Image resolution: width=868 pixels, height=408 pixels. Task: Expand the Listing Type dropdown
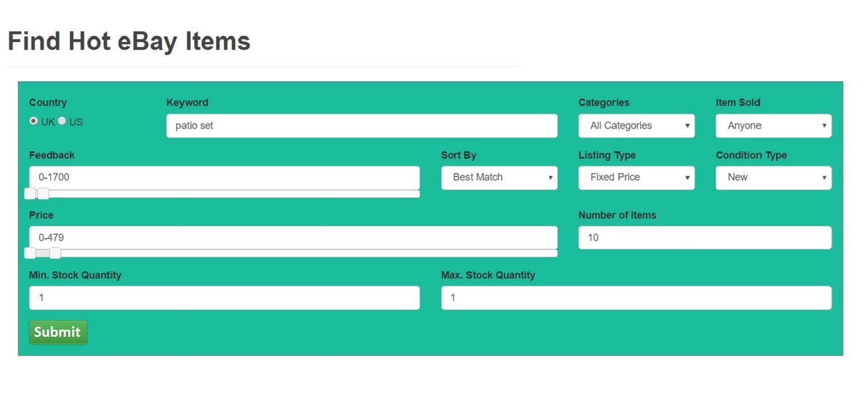[x=636, y=178]
